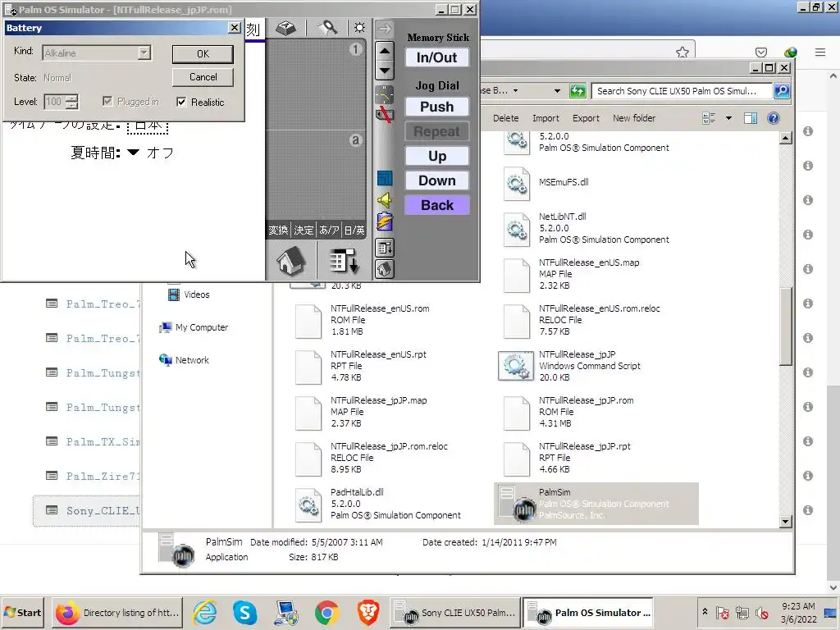The height and width of the screenshot is (630, 840).
Task: Click OK in the Battery dialog
Action: pos(203,53)
